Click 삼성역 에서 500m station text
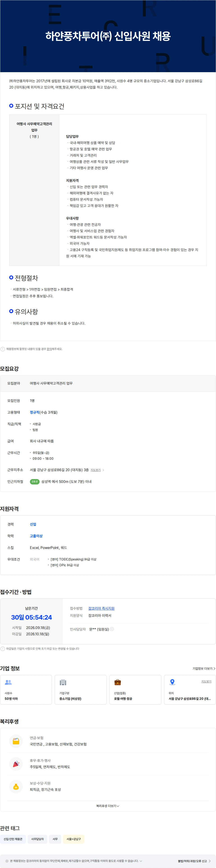216x868 pixels. (66, 482)
